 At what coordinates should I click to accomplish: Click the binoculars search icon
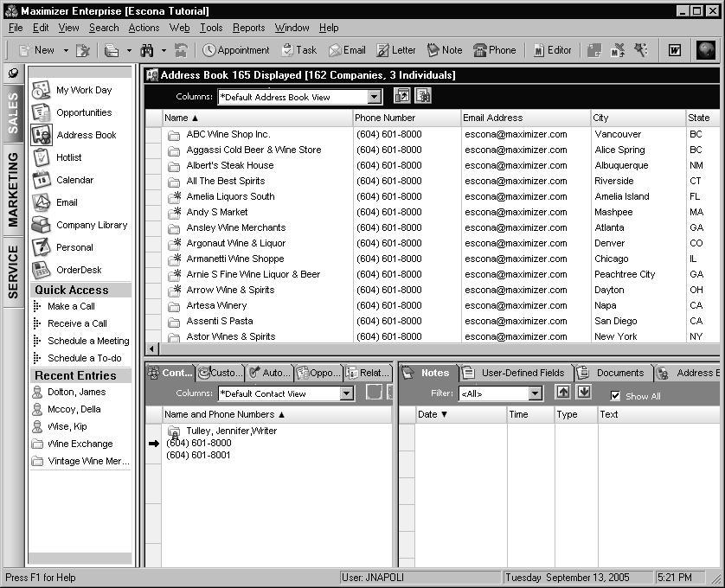click(x=147, y=50)
